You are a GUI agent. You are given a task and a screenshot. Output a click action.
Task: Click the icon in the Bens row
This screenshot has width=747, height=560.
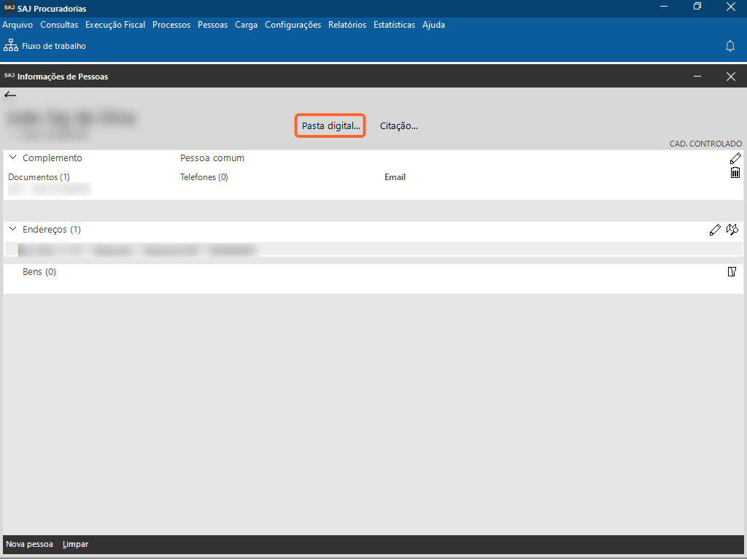[732, 272]
